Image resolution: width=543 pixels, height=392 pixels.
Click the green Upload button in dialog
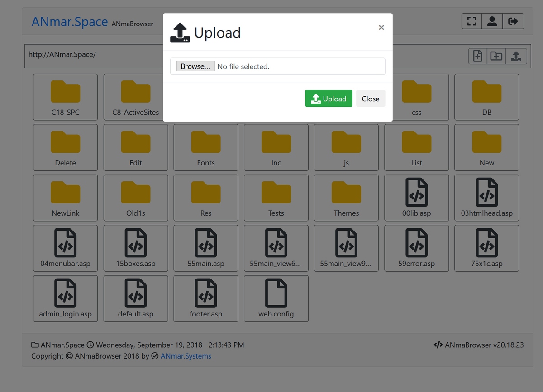[329, 99]
